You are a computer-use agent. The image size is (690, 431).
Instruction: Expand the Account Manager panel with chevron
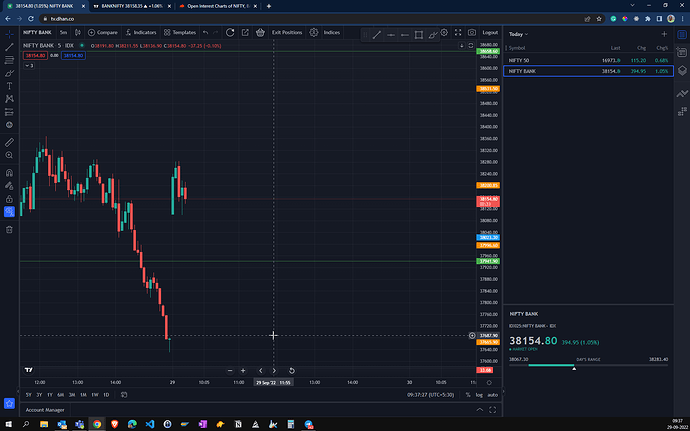coord(480,410)
